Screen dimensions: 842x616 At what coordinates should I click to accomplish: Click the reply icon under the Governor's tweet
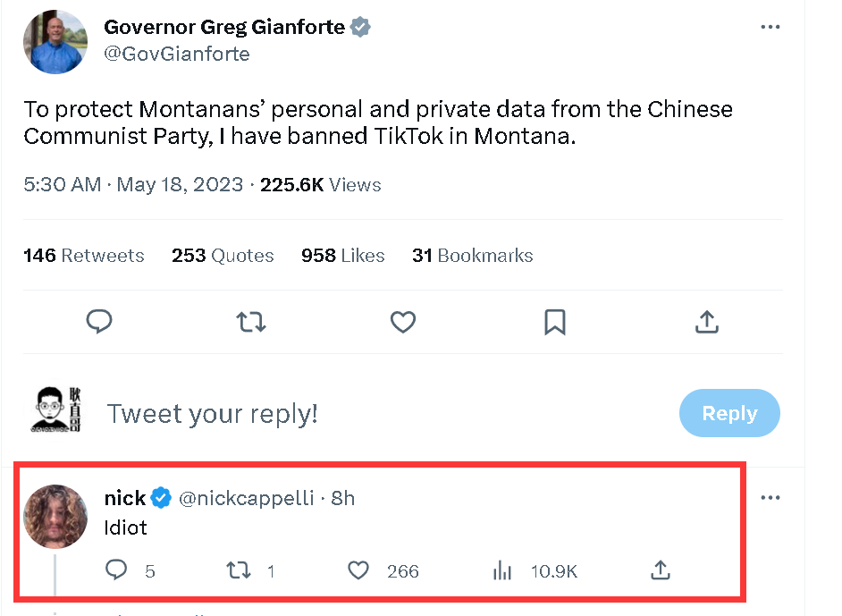click(x=99, y=322)
